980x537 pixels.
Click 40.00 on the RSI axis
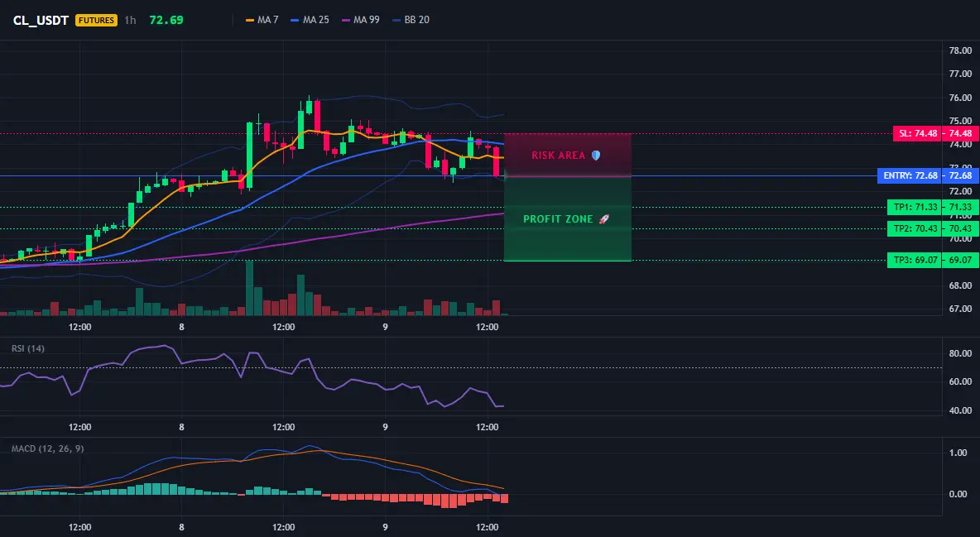pos(960,410)
